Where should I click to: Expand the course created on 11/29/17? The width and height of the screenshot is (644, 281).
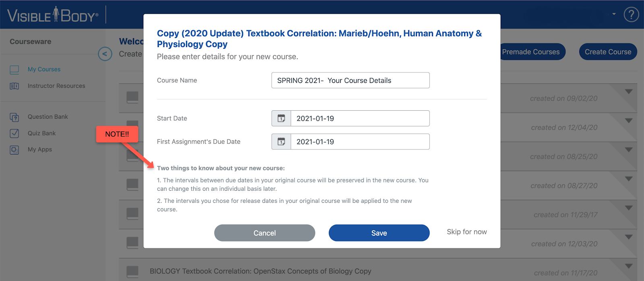(x=629, y=208)
